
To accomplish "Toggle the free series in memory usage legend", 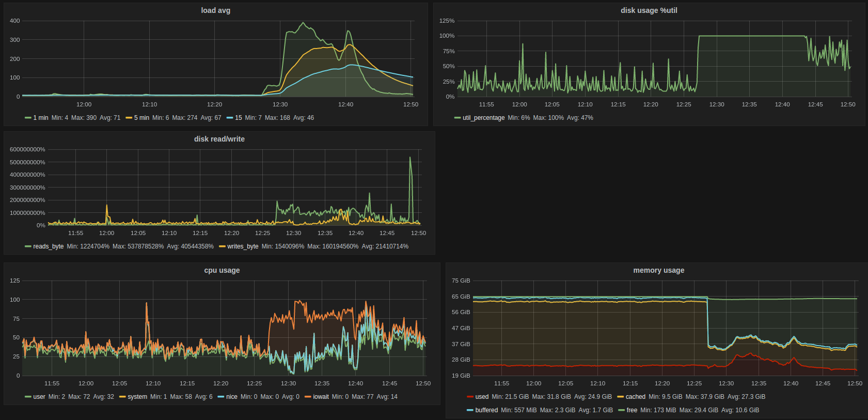I will tap(632, 410).
